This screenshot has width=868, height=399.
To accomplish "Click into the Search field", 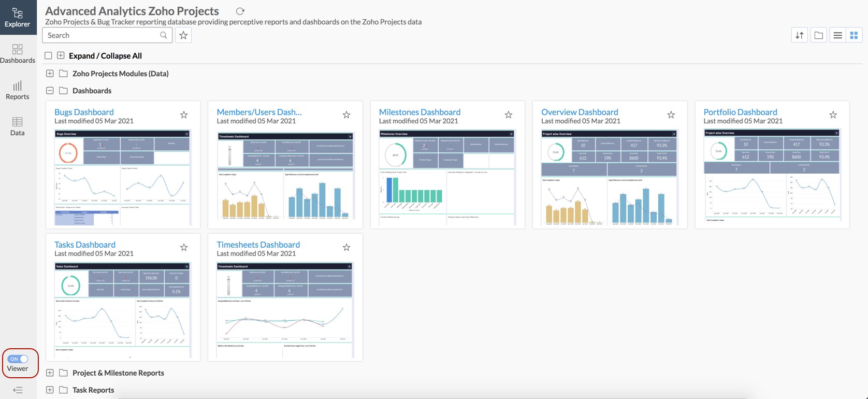I will pyautogui.click(x=107, y=35).
